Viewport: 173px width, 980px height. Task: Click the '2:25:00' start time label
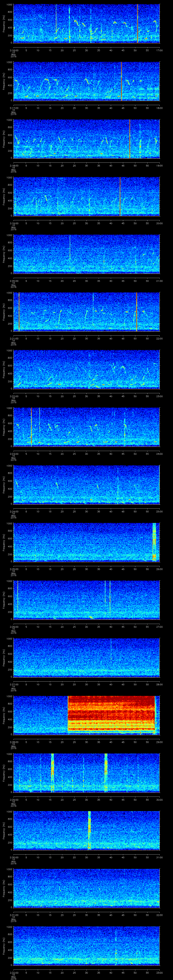[14, 569]
